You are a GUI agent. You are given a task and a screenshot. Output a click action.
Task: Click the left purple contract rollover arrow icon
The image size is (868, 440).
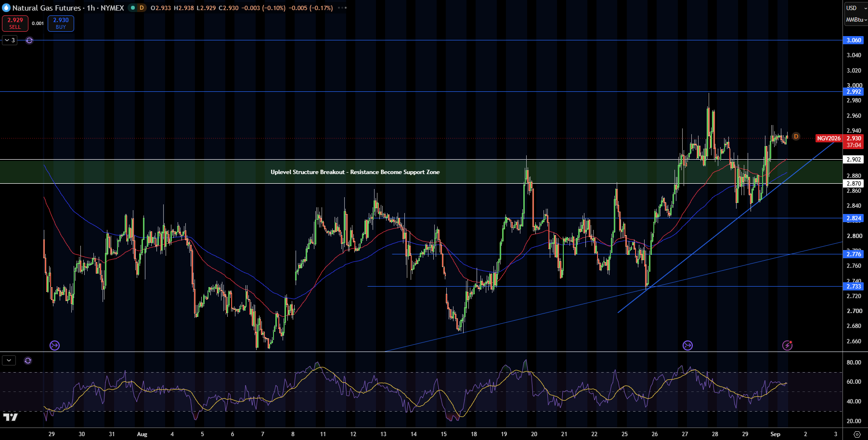[54, 345]
